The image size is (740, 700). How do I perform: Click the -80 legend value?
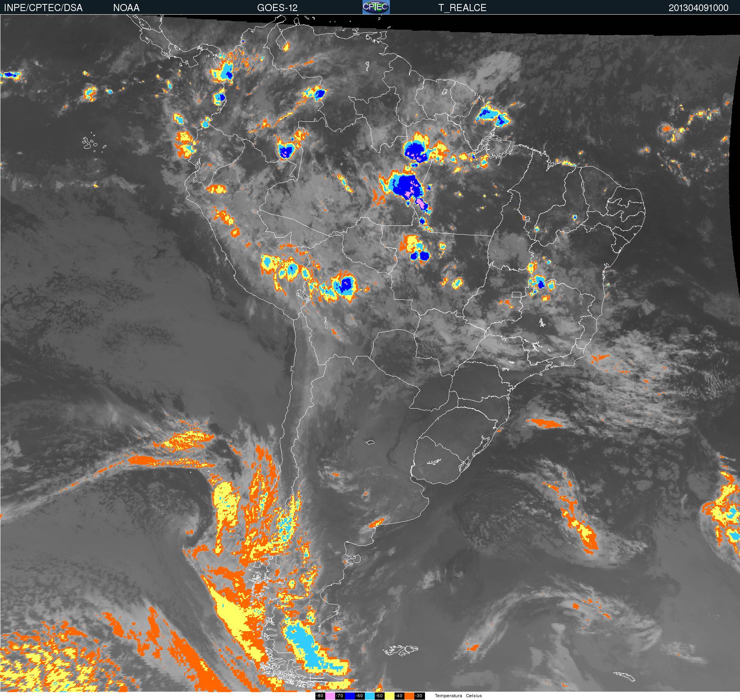click(320, 696)
